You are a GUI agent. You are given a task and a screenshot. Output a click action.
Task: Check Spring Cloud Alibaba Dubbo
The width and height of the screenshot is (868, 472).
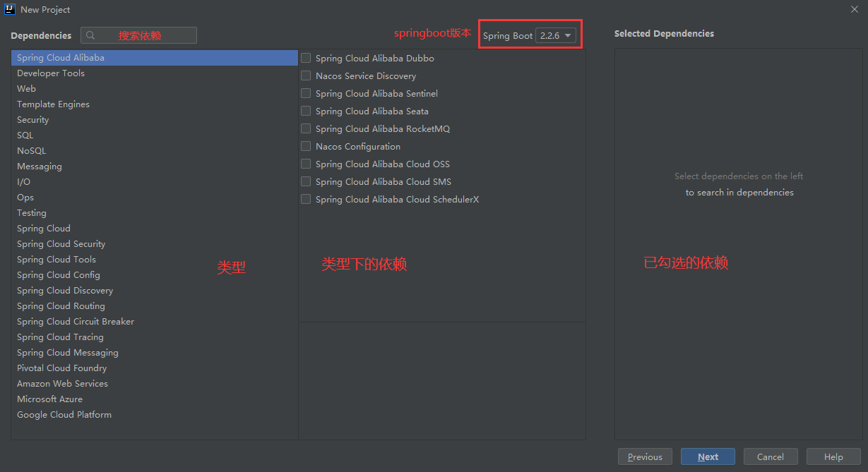306,58
